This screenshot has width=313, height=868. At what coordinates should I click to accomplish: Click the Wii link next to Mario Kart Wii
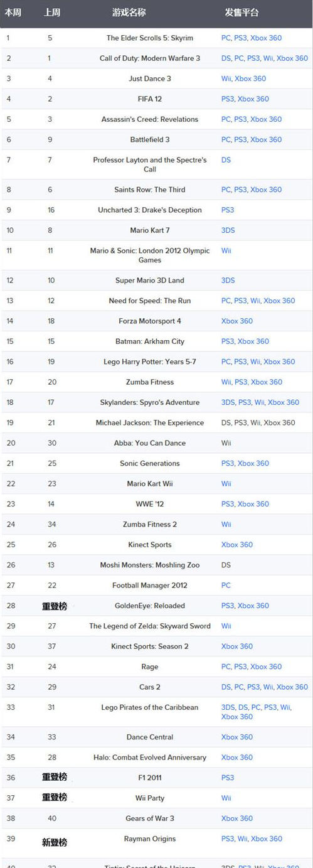(x=226, y=484)
